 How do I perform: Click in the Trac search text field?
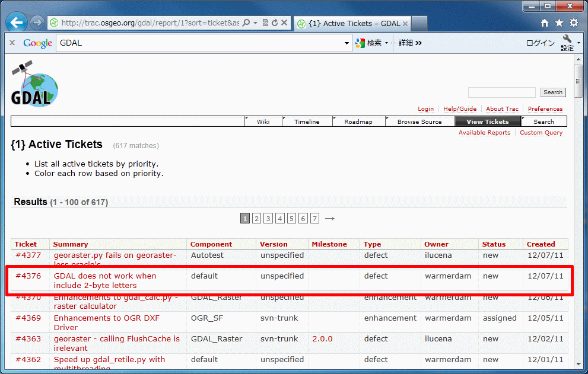pos(501,92)
